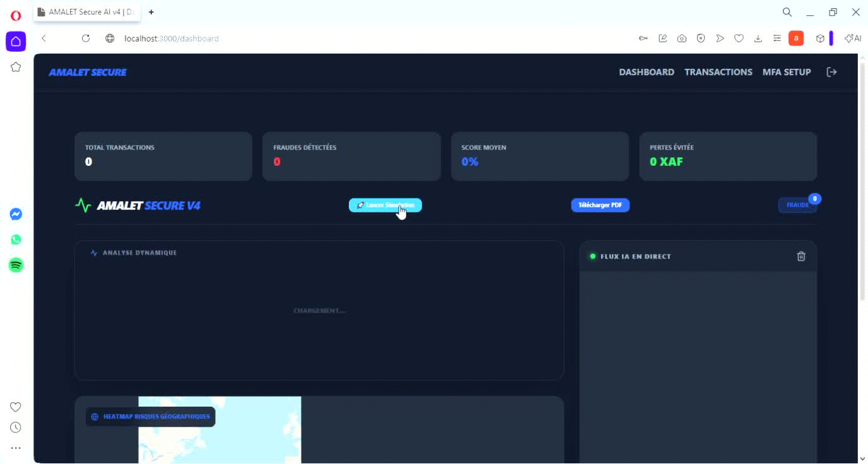This screenshot has width=868, height=464.
Task: Toggle the ad-blocker shield in the toolbar
Action: coord(701,38)
